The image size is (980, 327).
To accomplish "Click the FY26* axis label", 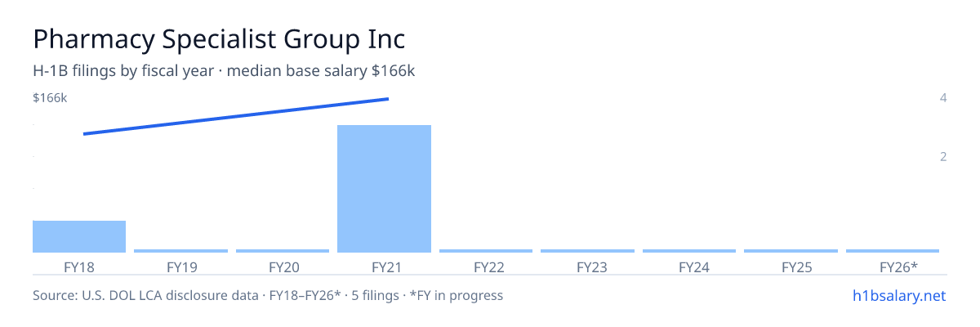I will click(x=898, y=267).
